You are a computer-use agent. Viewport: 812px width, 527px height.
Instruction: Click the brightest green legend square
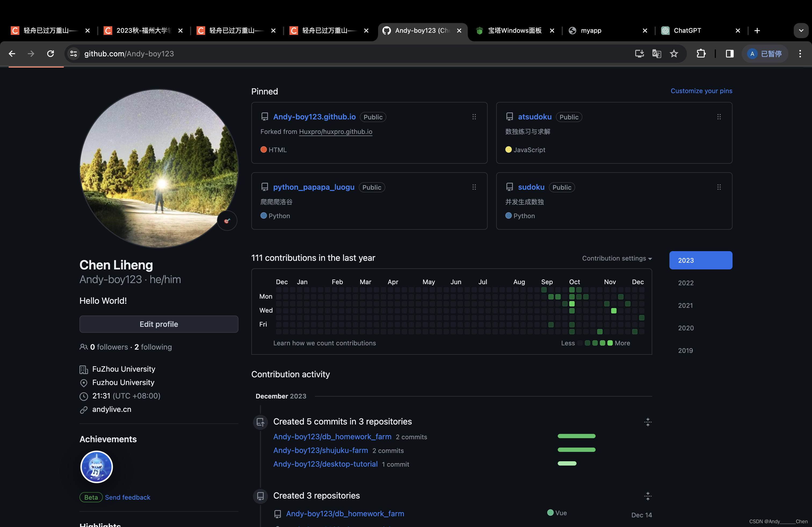610,343
